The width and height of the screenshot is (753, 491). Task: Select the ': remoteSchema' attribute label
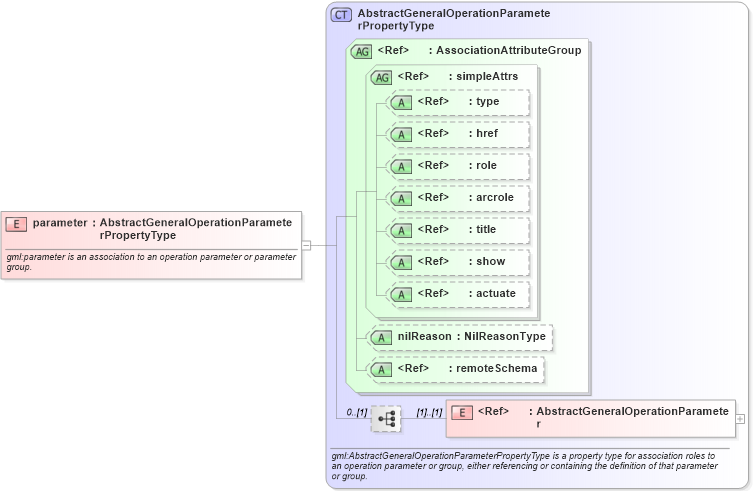click(493, 368)
